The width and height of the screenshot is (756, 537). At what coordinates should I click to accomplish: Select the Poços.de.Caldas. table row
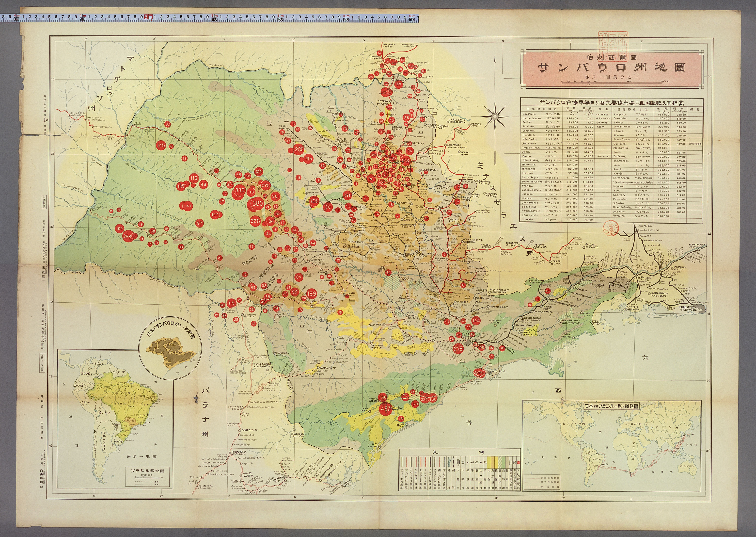(566, 182)
